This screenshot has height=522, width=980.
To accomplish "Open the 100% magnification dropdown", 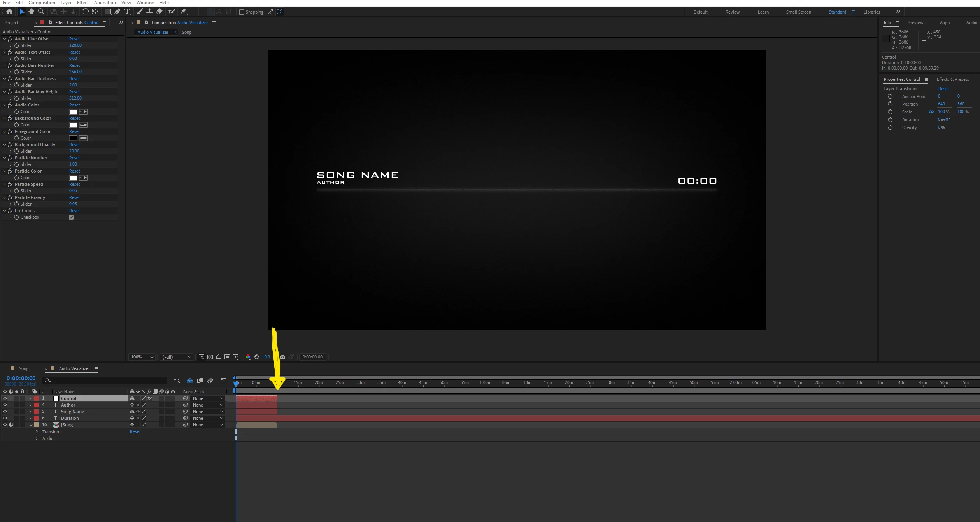I will 142,357.
